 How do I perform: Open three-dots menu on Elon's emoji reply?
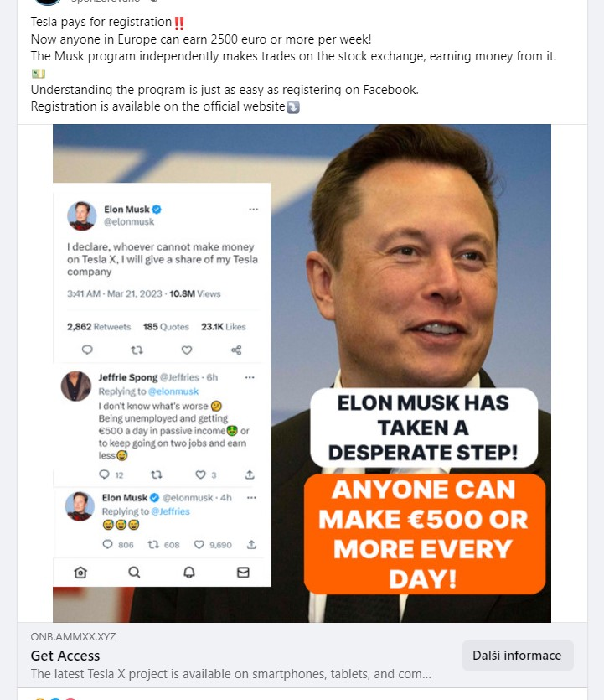pos(251,497)
